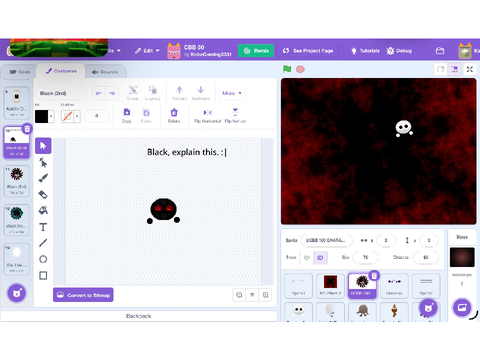Click the green flag to start
This screenshot has width=480, height=360.
(x=287, y=69)
